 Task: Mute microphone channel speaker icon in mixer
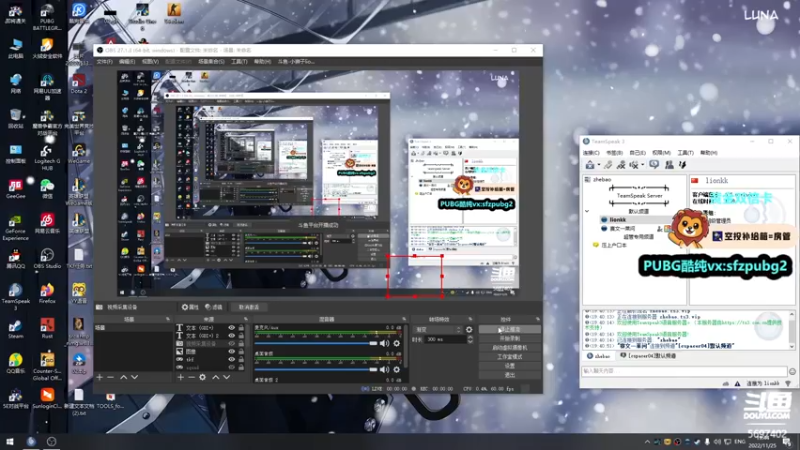click(x=384, y=343)
